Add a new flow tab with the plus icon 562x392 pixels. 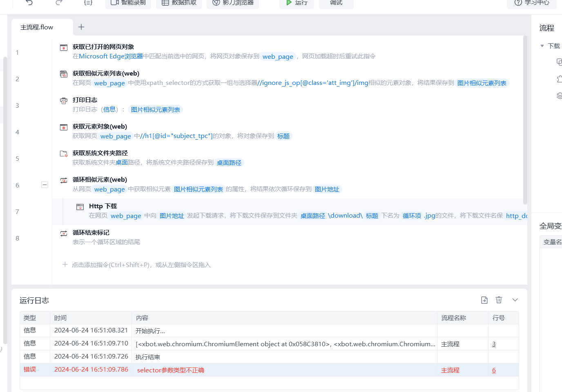81,27
